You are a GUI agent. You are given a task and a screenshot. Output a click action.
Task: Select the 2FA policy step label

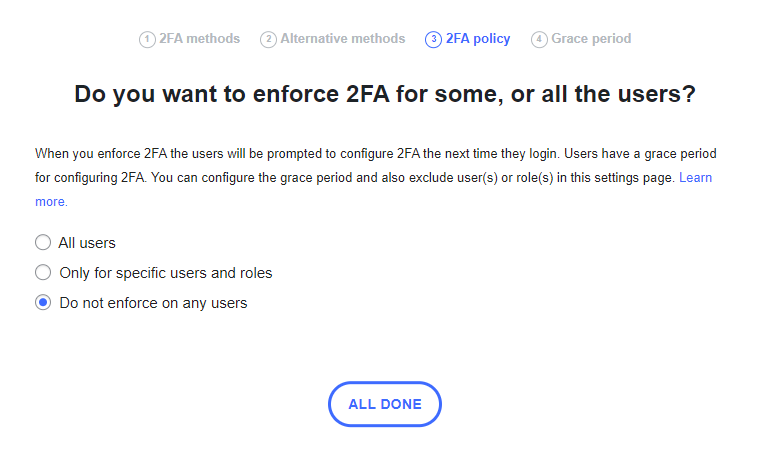[x=477, y=39]
